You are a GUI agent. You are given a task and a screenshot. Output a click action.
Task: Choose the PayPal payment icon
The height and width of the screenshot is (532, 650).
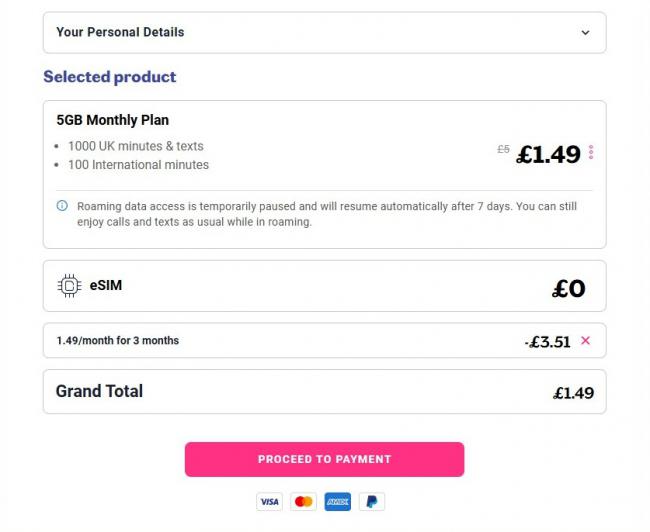371,501
